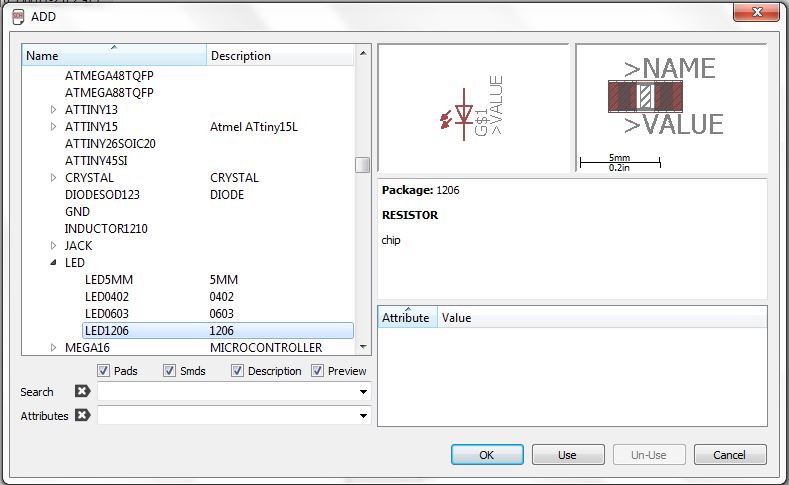789x485 pixels.
Task: Select the LED0402 device
Action: coord(107,296)
